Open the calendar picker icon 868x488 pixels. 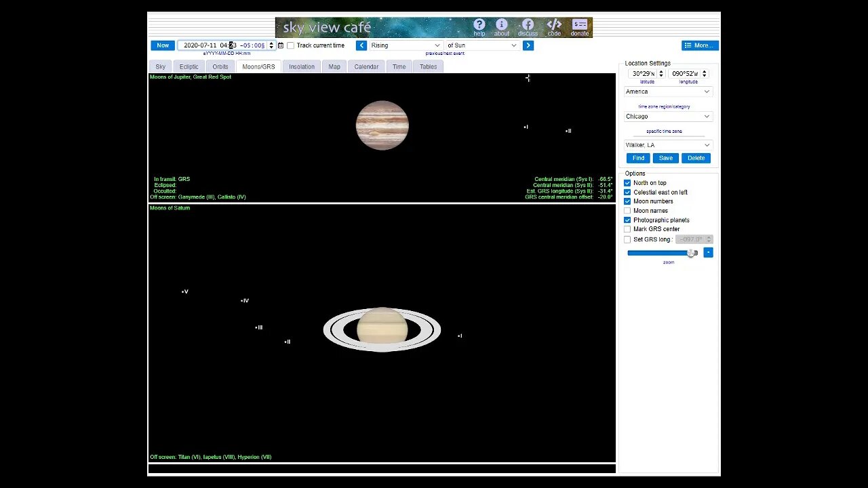point(281,45)
